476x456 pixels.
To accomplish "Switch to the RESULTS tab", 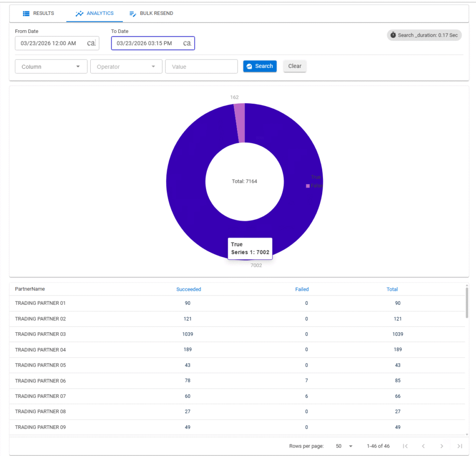I will tap(38, 13).
